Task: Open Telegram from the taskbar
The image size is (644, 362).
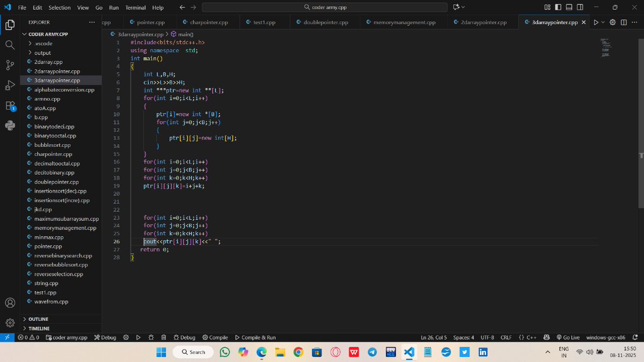Action: (372, 352)
